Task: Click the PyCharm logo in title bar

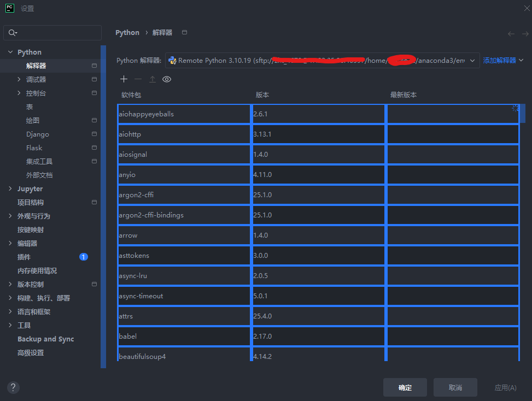Action: click(x=10, y=8)
